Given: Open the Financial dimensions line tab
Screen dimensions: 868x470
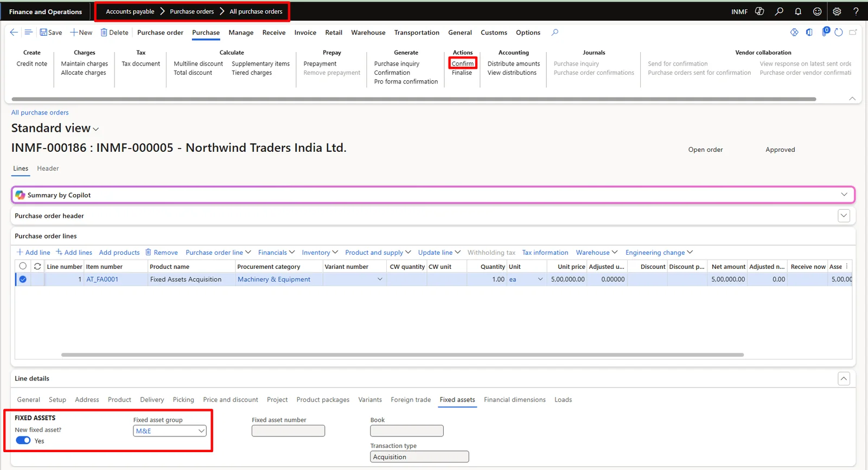Looking at the screenshot, I should (x=515, y=400).
